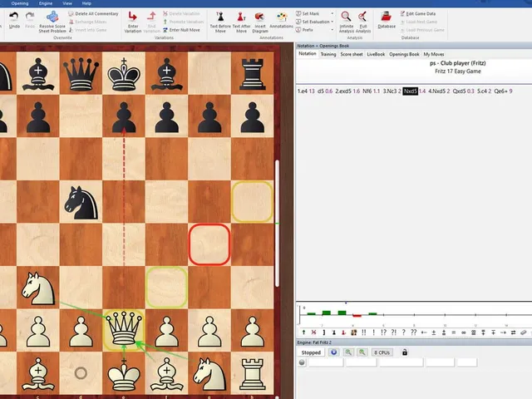Click the first green magnifier engine button

(348, 352)
